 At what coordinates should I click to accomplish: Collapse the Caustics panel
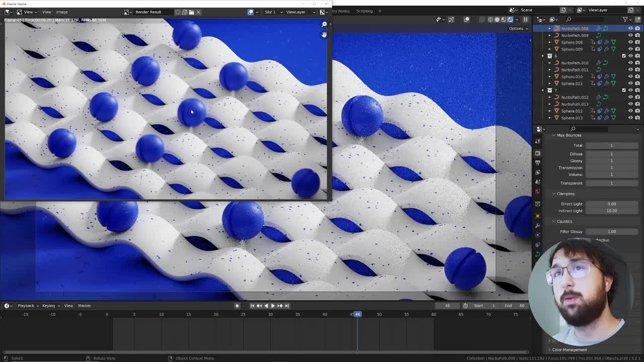pyautogui.click(x=553, y=221)
